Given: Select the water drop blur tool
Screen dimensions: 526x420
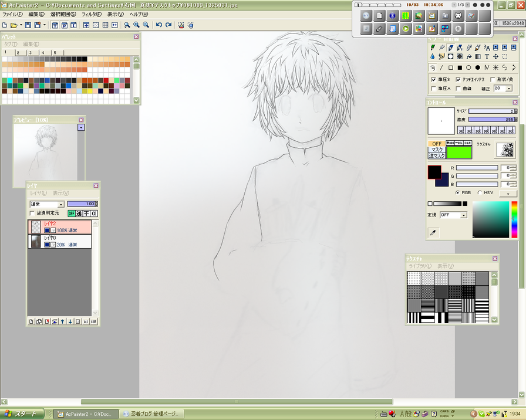Looking at the screenshot, I should click(433, 57).
